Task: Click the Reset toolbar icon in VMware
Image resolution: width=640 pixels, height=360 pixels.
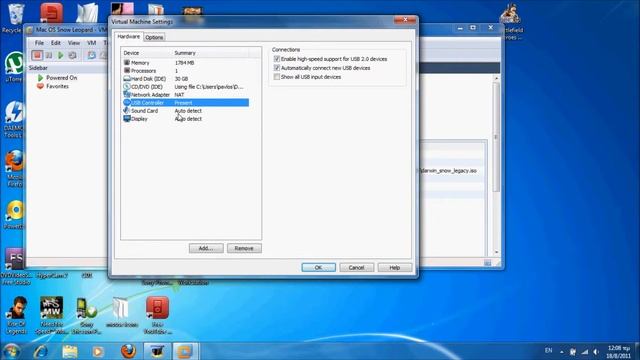Action: click(x=72, y=55)
